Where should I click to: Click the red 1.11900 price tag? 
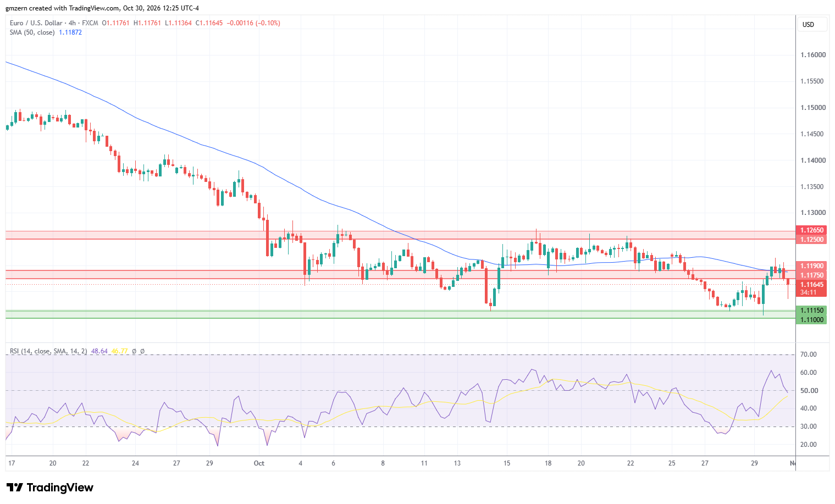(x=811, y=266)
